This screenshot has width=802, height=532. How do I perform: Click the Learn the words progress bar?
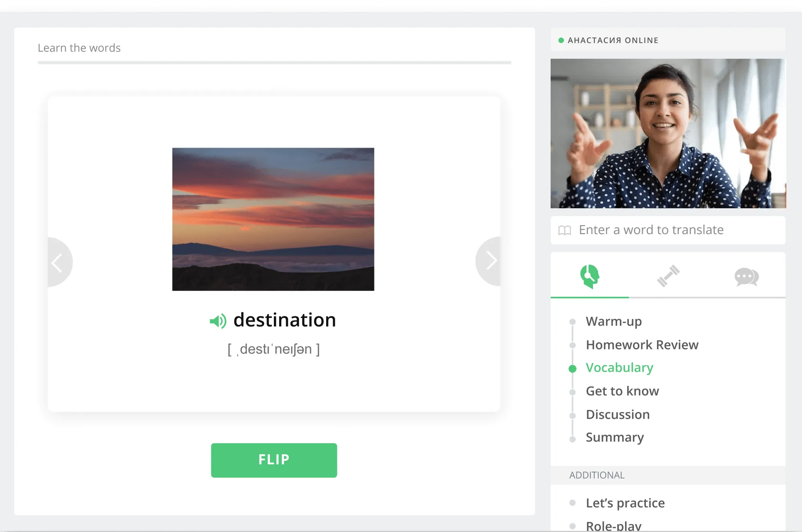tap(274, 63)
